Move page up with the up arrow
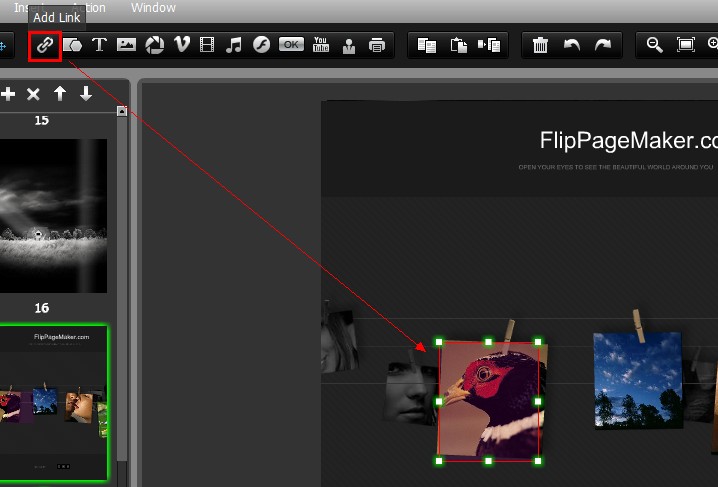Image resolution: width=718 pixels, height=487 pixels. 60,94
